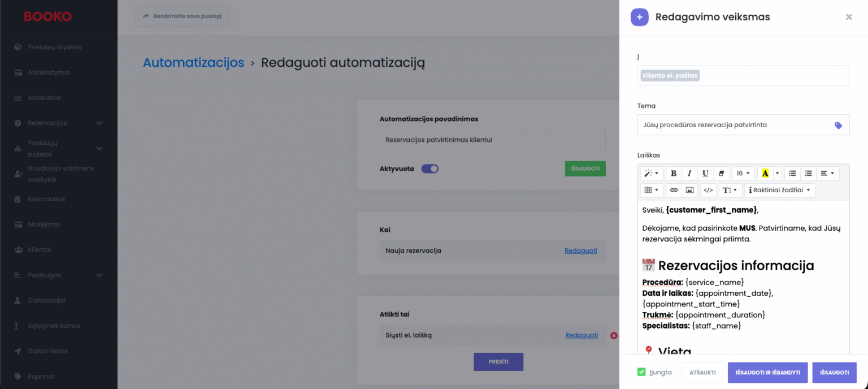Insert a picture using the image icon
The width and height of the screenshot is (868, 389).
pyautogui.click(x=689, y=190)
